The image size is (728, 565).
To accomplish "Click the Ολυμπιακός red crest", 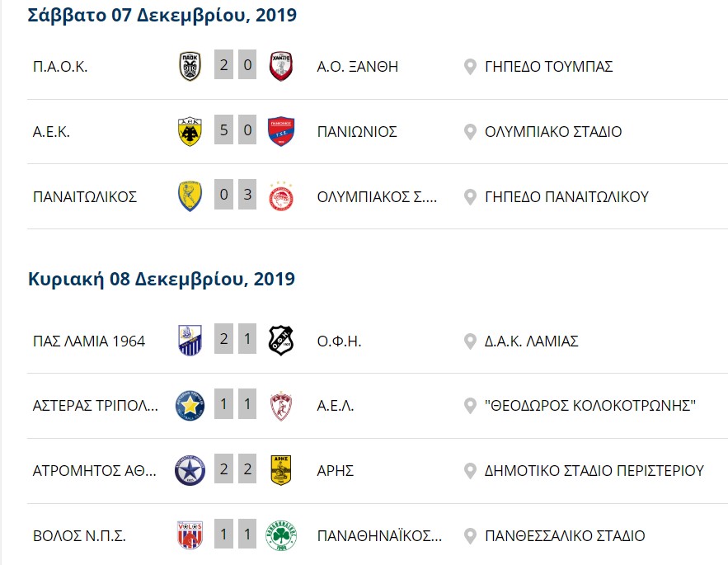I will (x=281, y=196).
